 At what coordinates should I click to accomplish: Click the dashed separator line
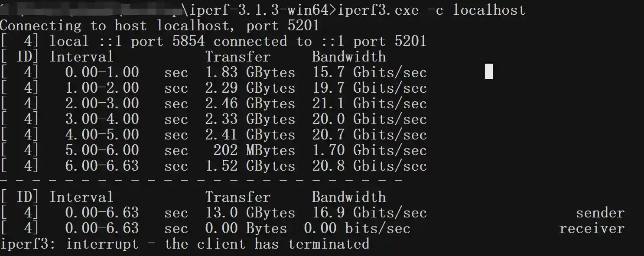pos(202,180)
